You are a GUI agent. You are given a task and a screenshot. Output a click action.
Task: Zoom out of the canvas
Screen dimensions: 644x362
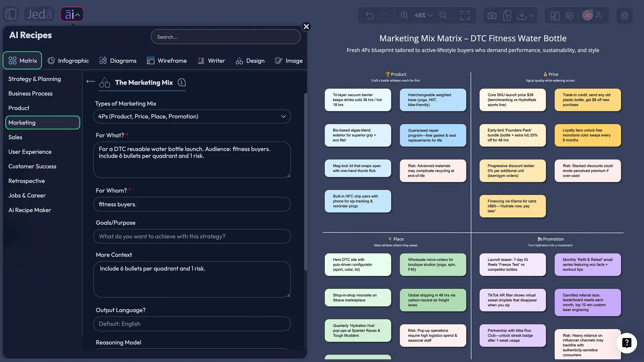(443, 15)
